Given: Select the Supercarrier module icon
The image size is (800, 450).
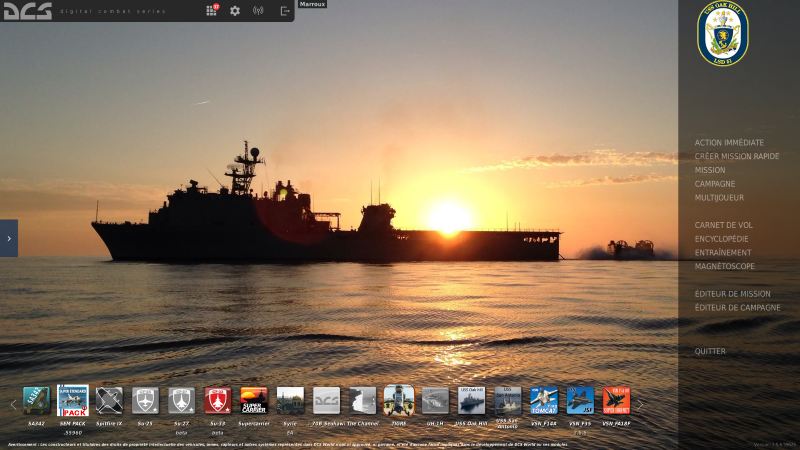Looking at the screenshot, I should [254, 401].
